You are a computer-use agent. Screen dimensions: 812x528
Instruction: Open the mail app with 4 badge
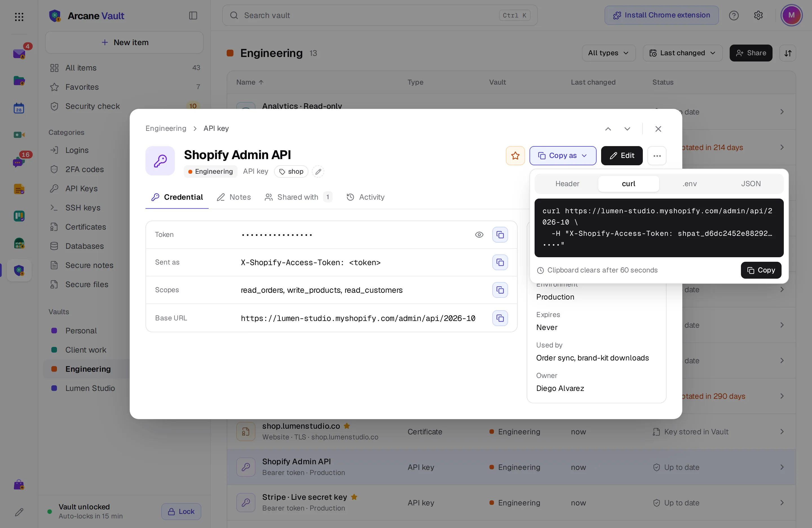(x=19, y=54)
